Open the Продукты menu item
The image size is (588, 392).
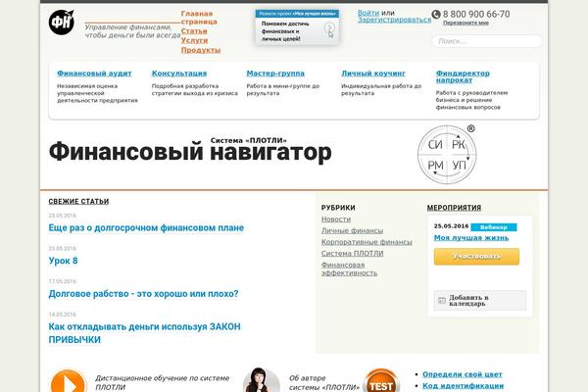click(x=201, y=50)
